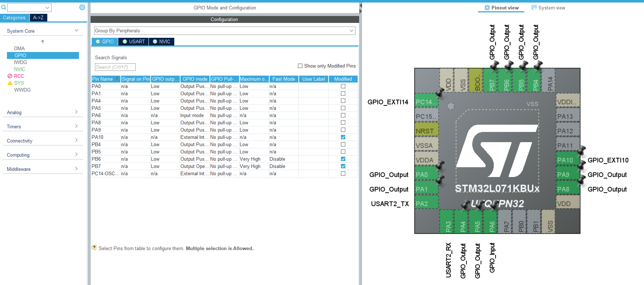Click the System view grid icon
The image size is (644, 285).
[x=534, y=7]
